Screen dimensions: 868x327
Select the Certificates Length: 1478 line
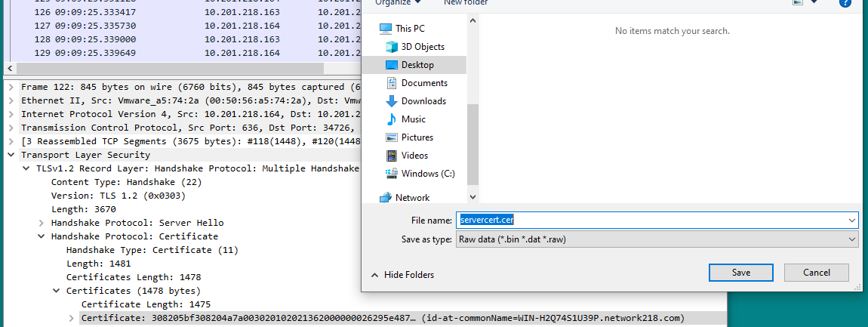134,277
